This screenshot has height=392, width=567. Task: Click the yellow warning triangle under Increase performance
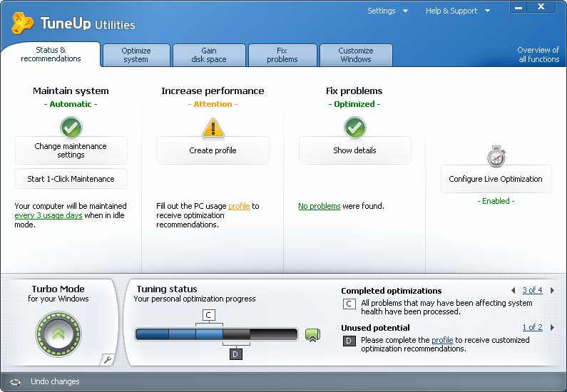213,128
